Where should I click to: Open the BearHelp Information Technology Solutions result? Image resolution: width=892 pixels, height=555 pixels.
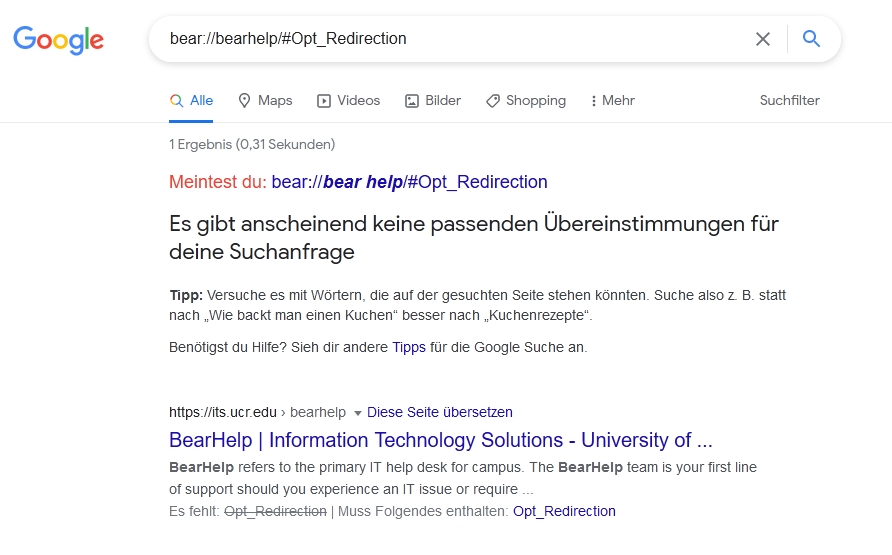(x=440, y=440)
